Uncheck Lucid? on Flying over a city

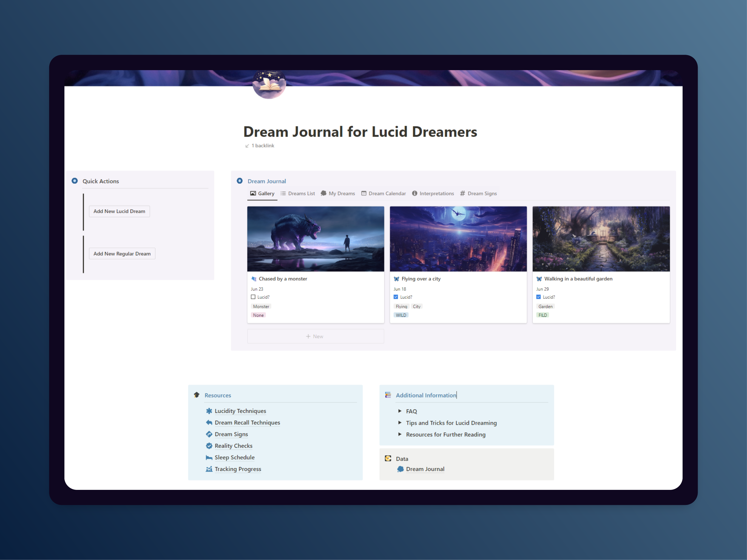(x=396, y=297)
